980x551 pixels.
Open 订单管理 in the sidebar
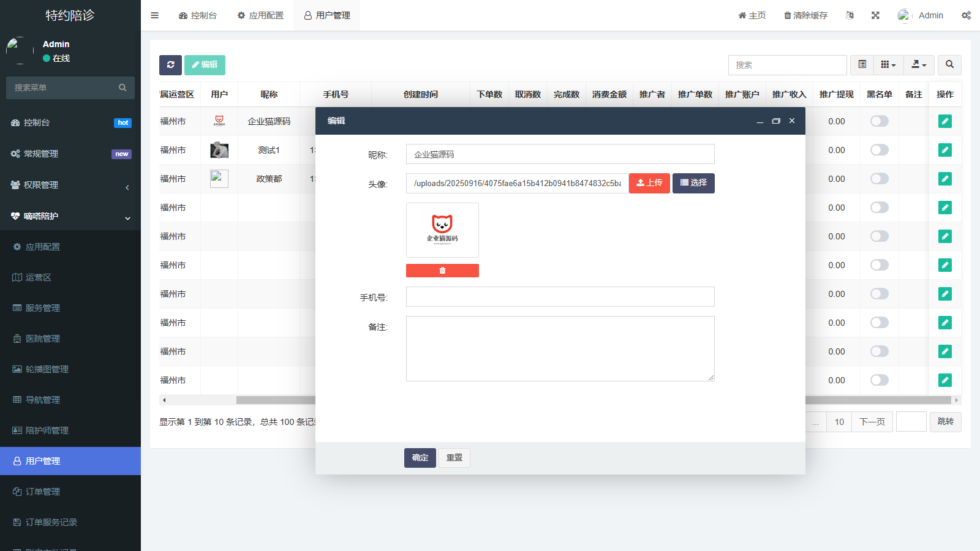70,492
